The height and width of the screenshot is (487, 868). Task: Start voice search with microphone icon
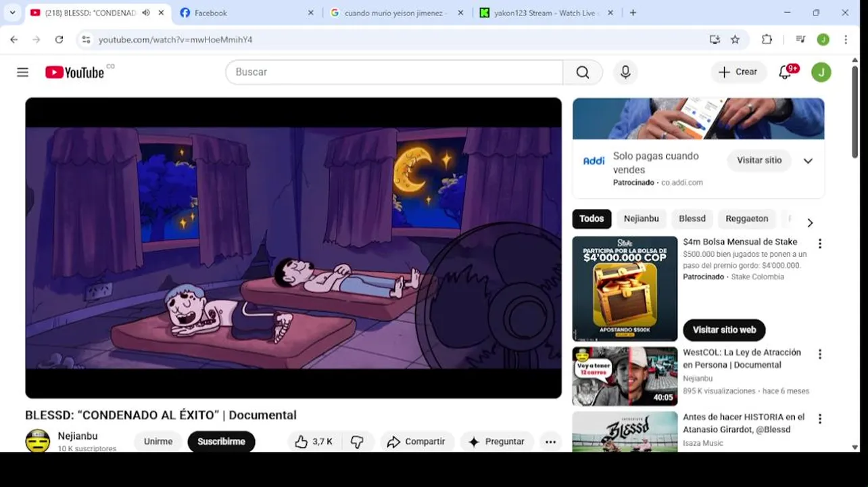[x=625, y=72]
